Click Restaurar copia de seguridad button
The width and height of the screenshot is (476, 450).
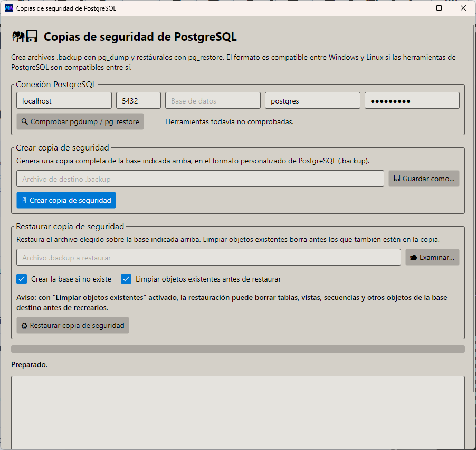[x=73, y=325]
